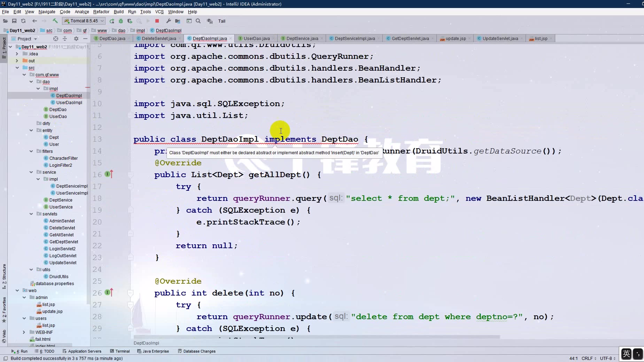This screenshot has height=362, width=644.
Task: Open the Terminal tool window
Action: point(120,351)
